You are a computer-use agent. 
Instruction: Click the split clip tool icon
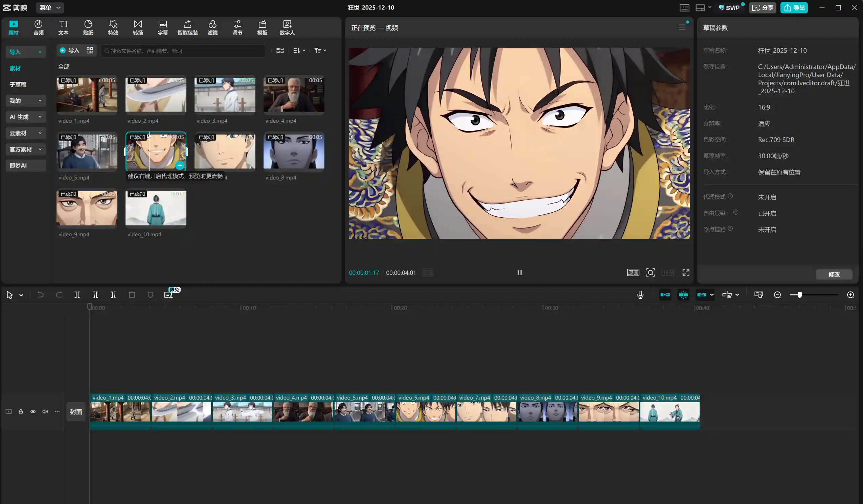pos(77,295)
